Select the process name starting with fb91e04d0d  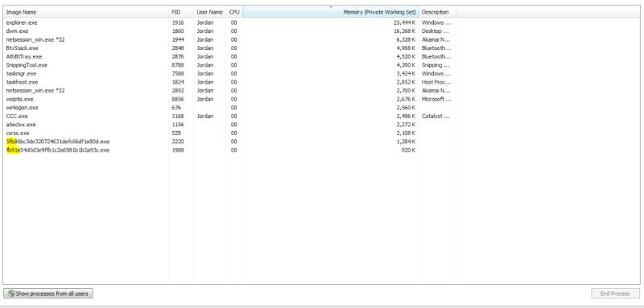[58, 150]
